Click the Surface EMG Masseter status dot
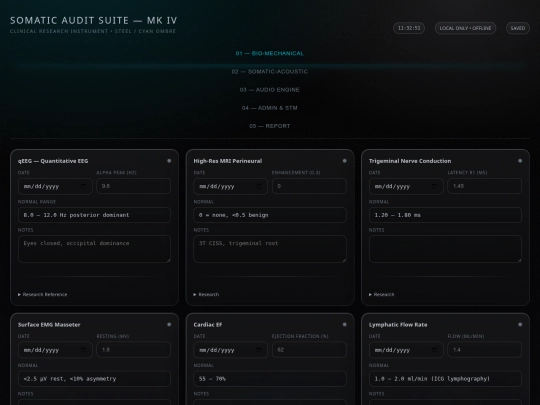 169,324
